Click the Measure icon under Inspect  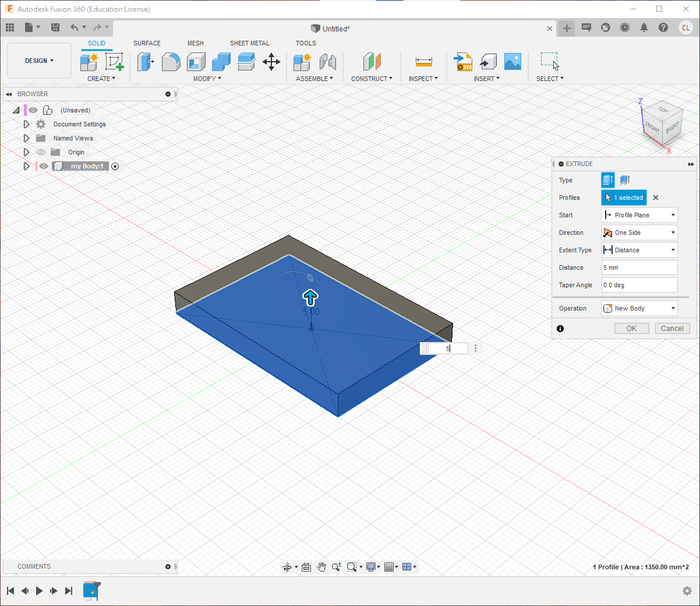pyautogui.click(x=423, y=62)
